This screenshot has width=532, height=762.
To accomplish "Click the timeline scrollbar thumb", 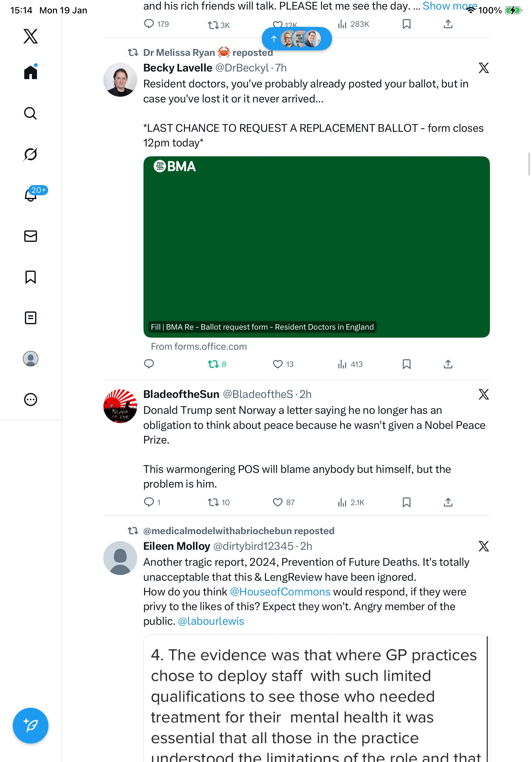I will (x=529, y=164).
